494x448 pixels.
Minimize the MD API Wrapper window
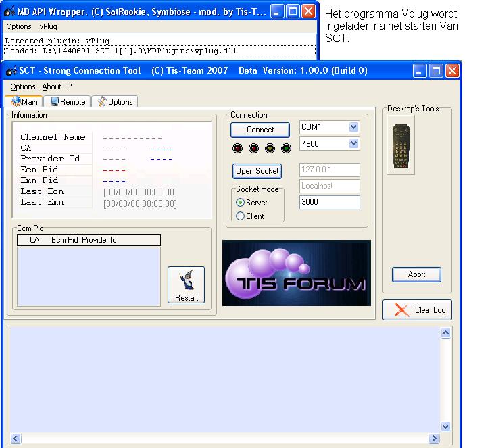(276, 11)
